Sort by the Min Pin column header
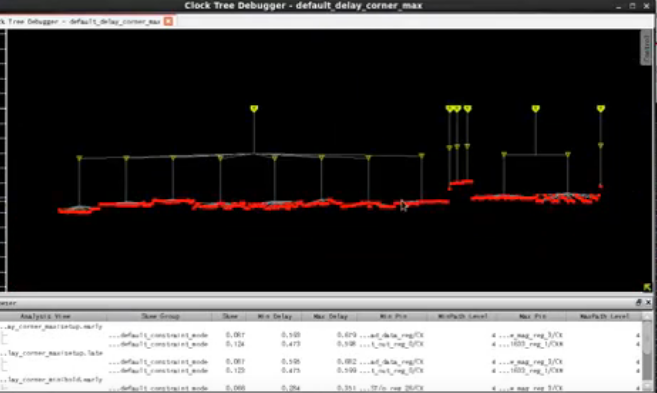The image size is (657, 393). (x=393, y=316)
